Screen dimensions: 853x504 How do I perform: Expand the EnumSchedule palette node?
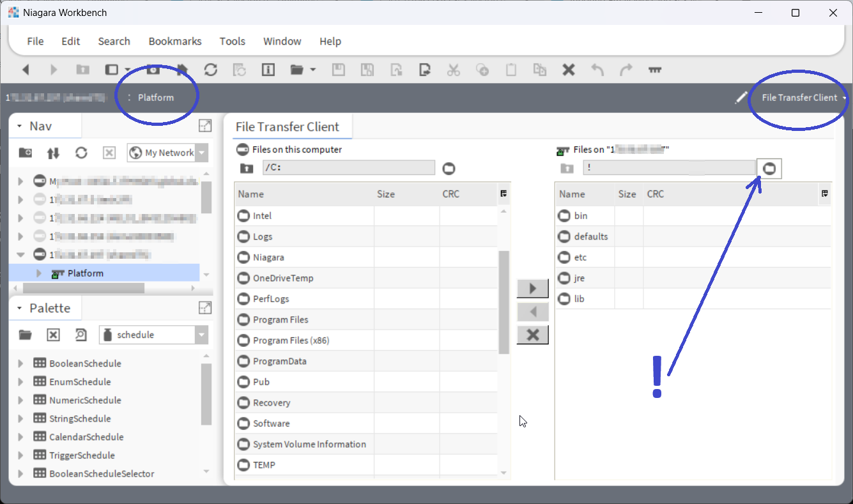[x=20, y=382]
